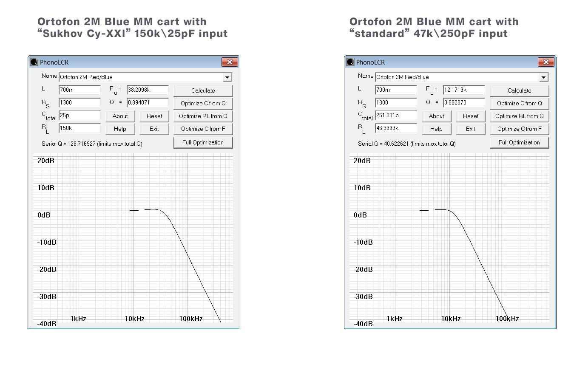The width and height of the screenshot is (588, 367).
Task: Click Calculate in the left PhonoLCR window
Action: [x=203, y=90]
